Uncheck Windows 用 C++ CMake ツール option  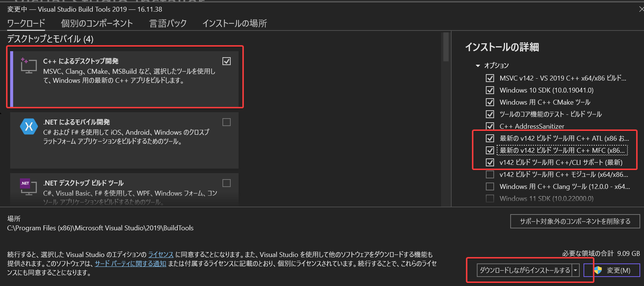[490, 102]
